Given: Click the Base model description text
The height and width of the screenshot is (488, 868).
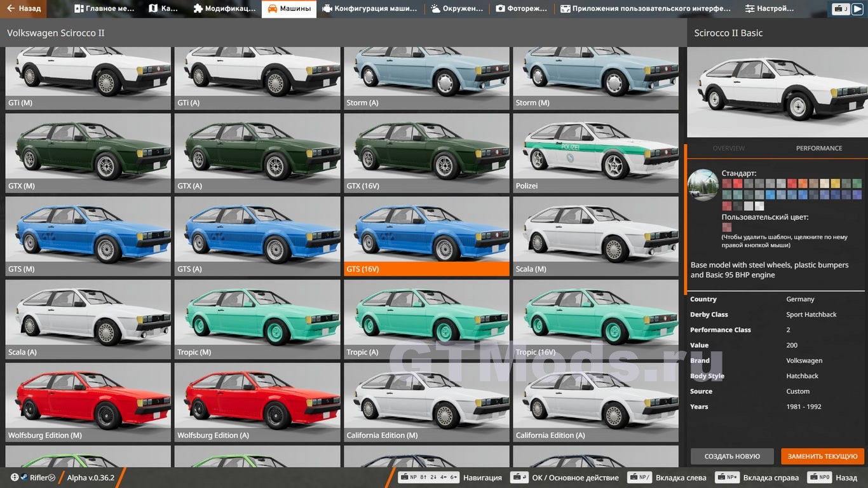Looking at the screenshot, I should [770, 270].
